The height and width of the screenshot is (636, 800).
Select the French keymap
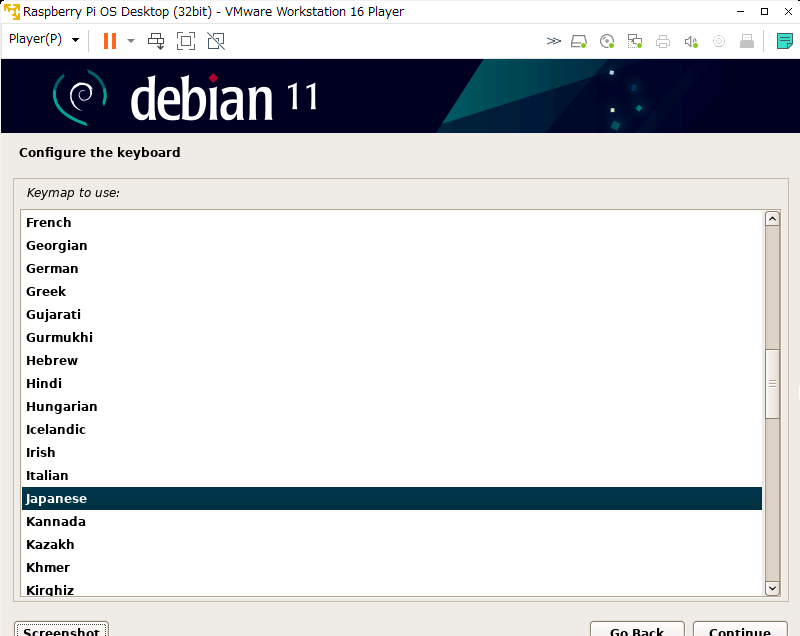tap(392, 222)
